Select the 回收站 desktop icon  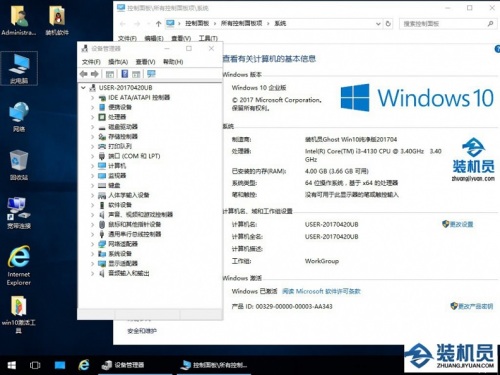click(x=19, y=165)
